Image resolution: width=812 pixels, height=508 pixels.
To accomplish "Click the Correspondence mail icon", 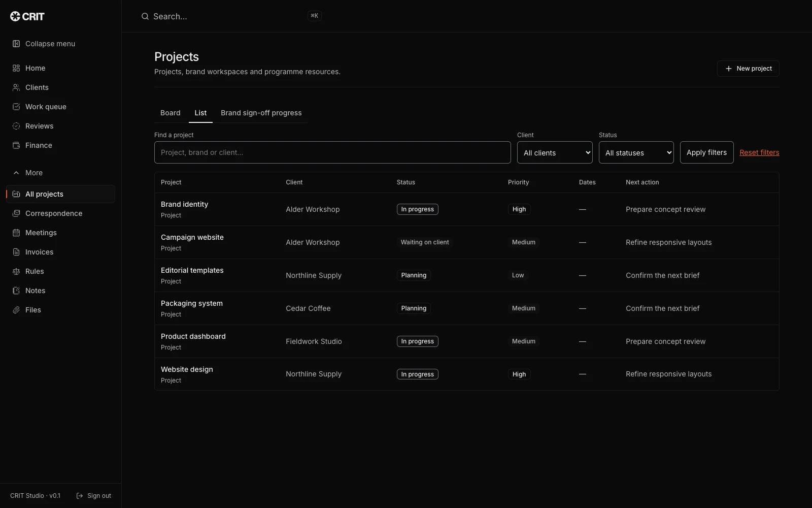I will click(16, 213).
